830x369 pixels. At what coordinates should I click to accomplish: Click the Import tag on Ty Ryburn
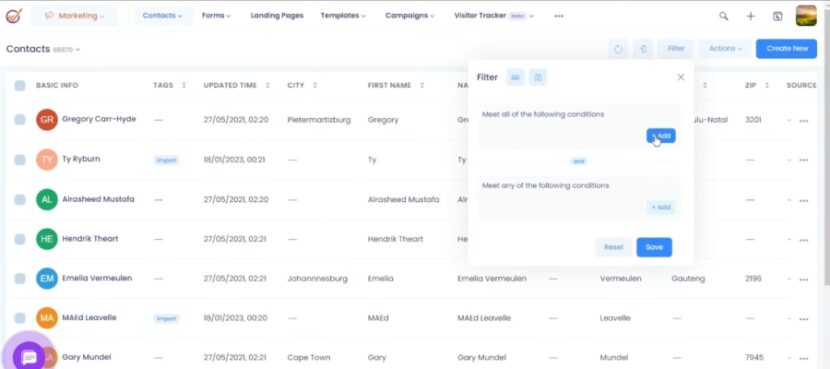[166, 160]
